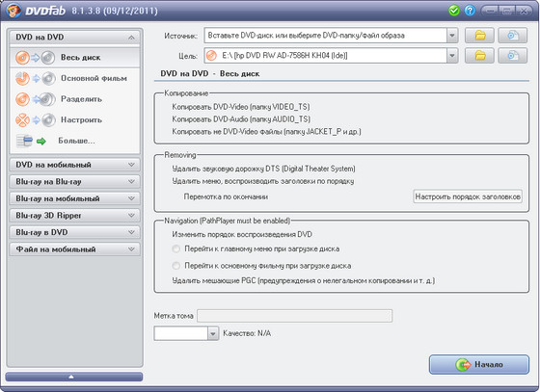Toggle 'Копировать не DVD-Video файлы' option
Viewport: 540px width, 392px height.
[266, 132]
